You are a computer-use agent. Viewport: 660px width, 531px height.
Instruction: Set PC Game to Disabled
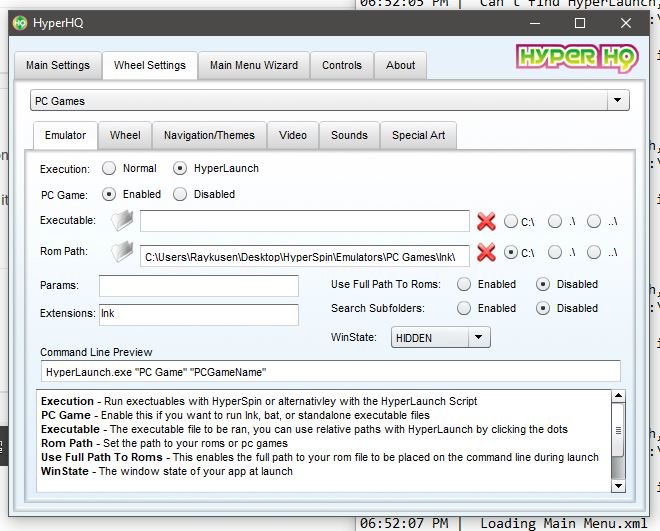(x=180, y=194)
